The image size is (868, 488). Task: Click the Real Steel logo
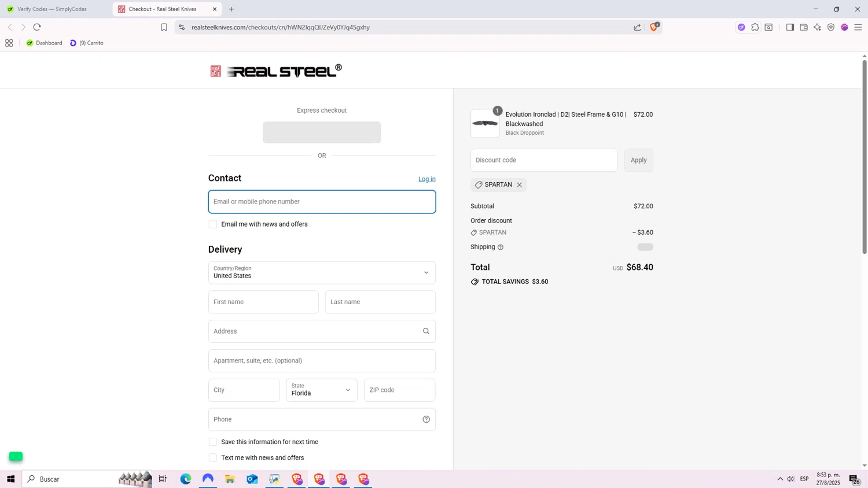(x=276, y=71)
